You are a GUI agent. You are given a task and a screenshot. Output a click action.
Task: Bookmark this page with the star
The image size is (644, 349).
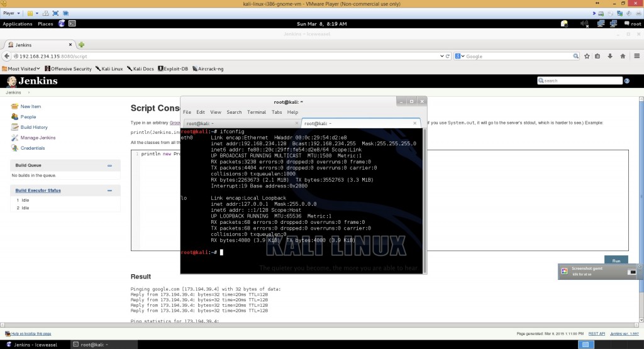[587, 56]
